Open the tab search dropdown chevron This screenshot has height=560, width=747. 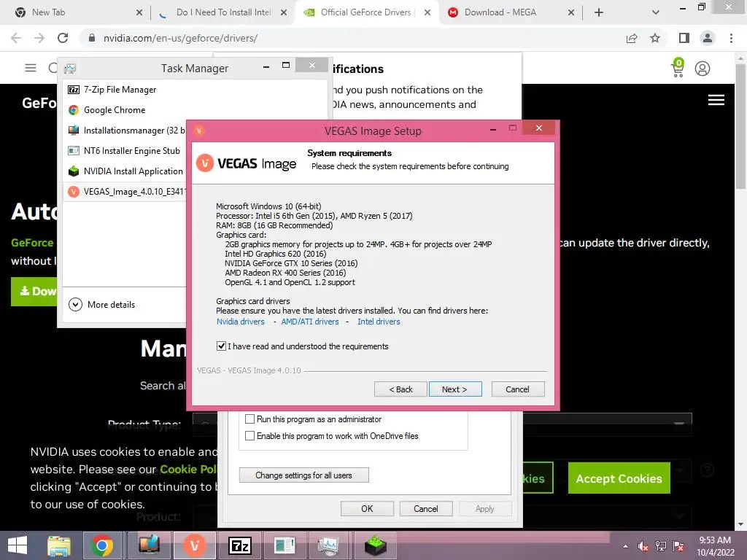(x=656, y=12)
